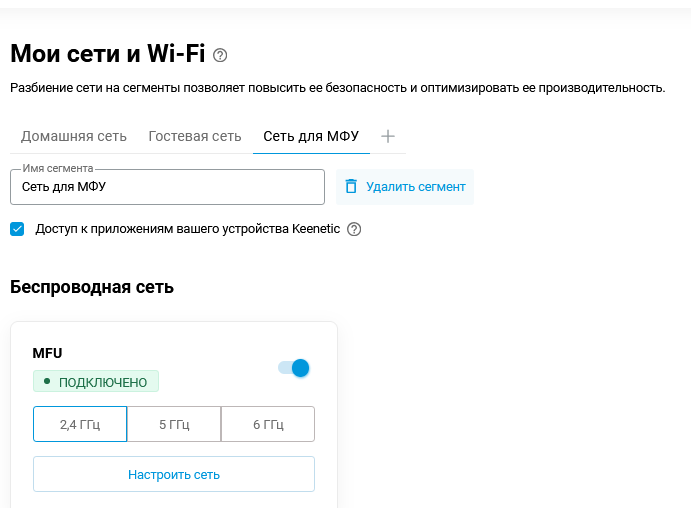Select the 2,4 ГГц band

[x=80, y=424]
